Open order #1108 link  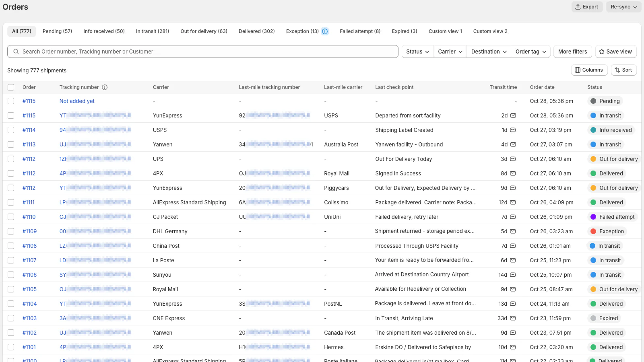29,246
